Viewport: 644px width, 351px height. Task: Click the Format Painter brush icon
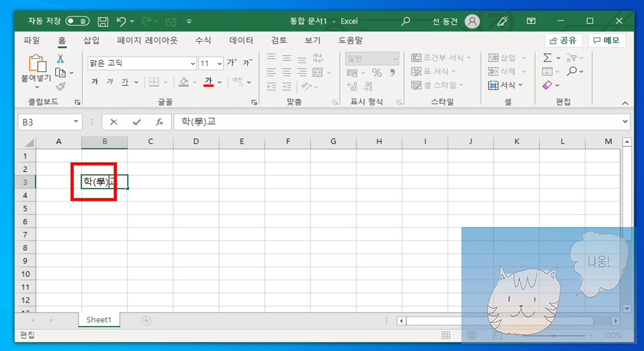61,86
